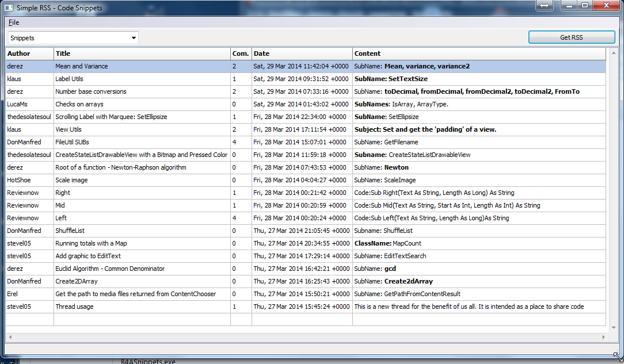Click the Com. column header
This screenshot has width=624, height=364.
click(x=241, y=53)
